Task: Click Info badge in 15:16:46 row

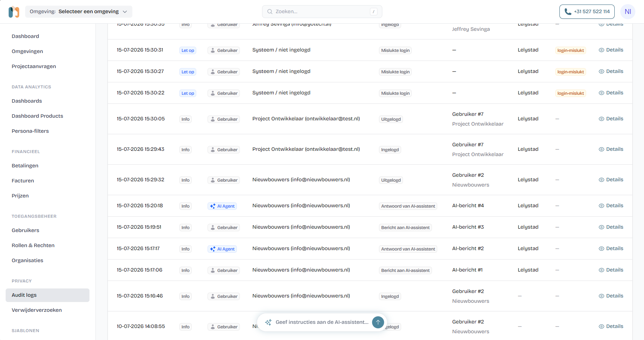Action: pos(185,296)
